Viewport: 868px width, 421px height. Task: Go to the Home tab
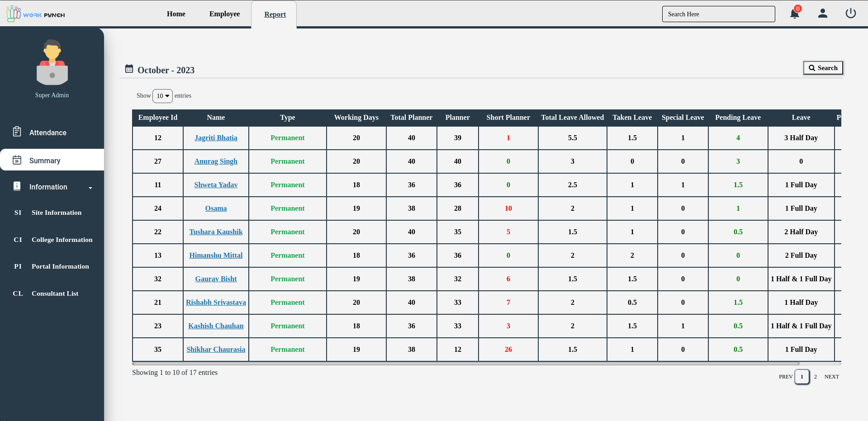176,14
